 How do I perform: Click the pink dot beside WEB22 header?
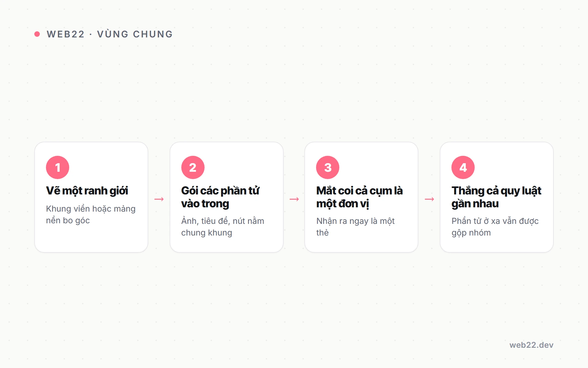(37, 34)
